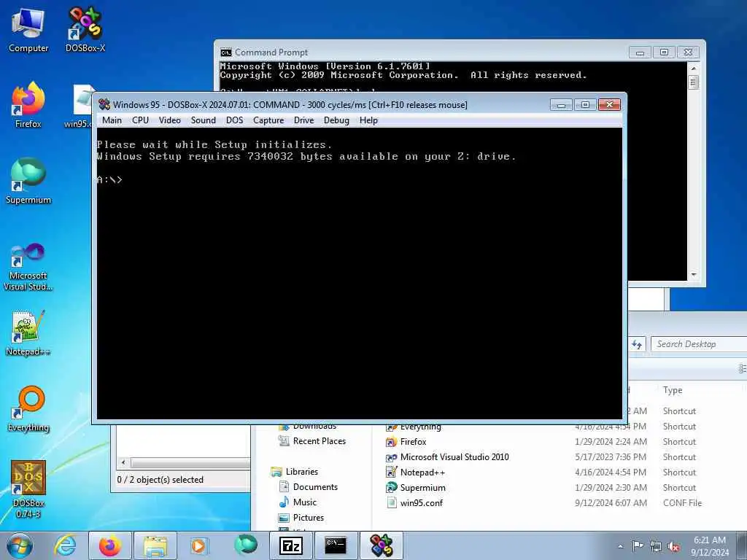Open the Computer desktop icon
This screenshot has width=747, height=560.
[28, 29]
